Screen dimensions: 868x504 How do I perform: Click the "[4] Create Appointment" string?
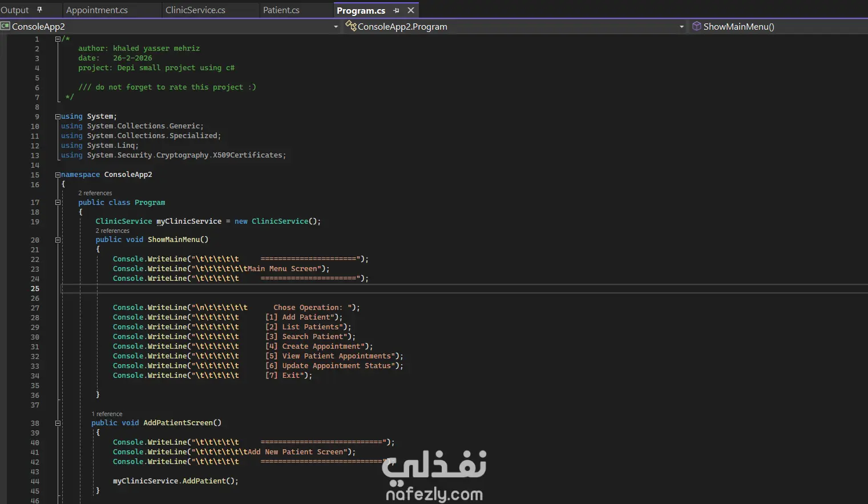(x=313, y=346)
